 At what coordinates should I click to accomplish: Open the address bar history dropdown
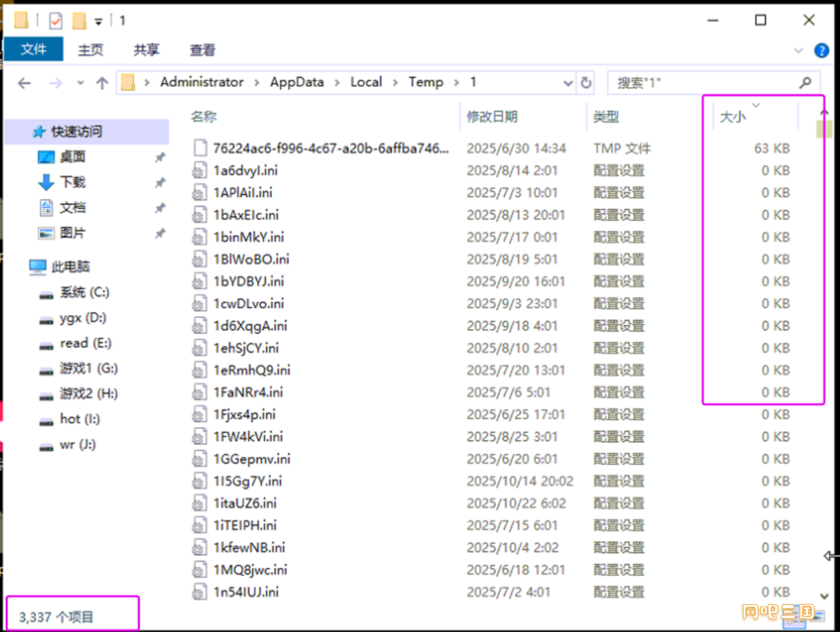click(x=567, y=83)
